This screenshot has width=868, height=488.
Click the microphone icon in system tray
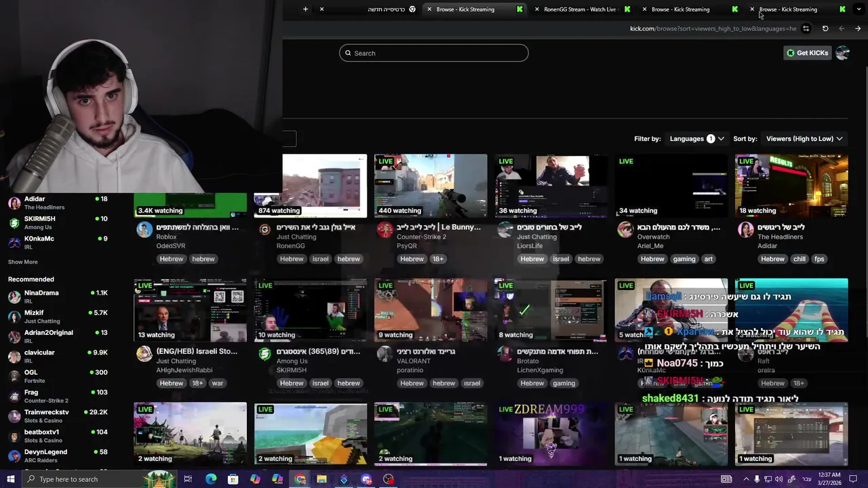click(x=757, y=479)
